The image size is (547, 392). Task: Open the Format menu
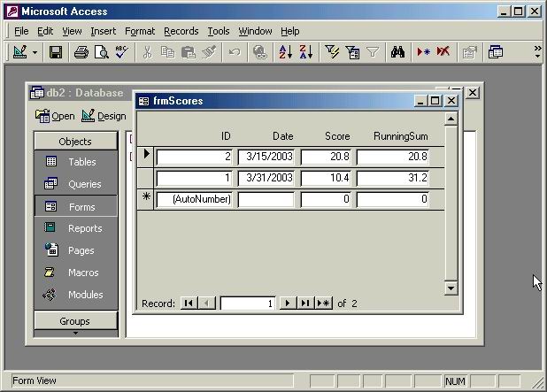[x=140, y=31]
